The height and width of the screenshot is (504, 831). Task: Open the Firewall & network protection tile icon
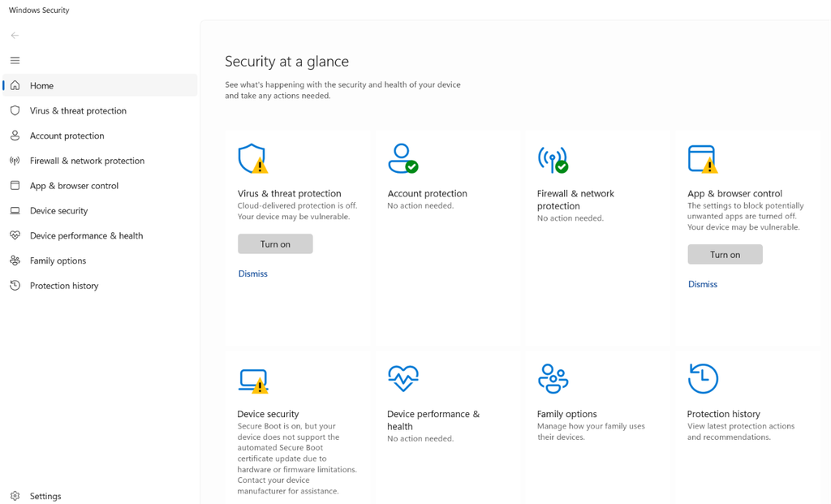553,160
